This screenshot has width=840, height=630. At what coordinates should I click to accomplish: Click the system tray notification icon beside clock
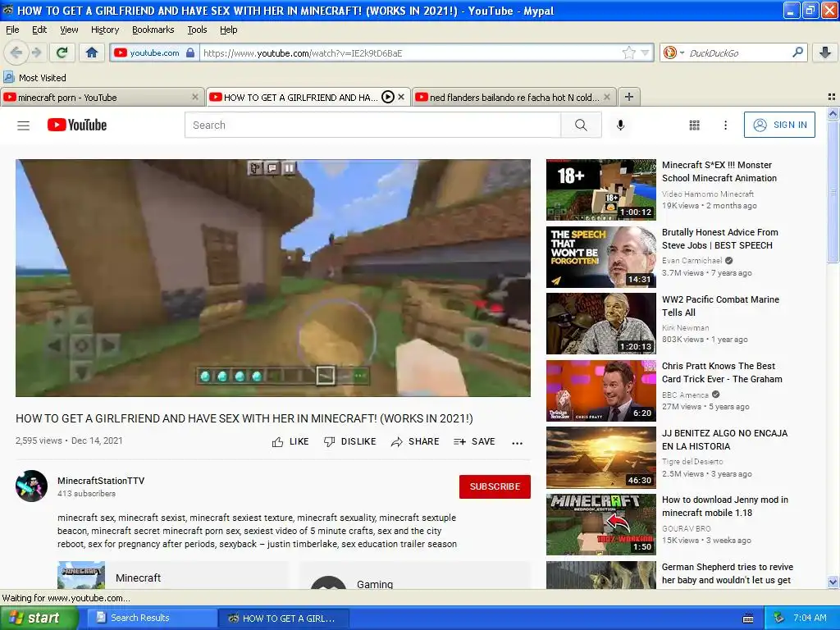pyautogui.click(x=779, y=619)
